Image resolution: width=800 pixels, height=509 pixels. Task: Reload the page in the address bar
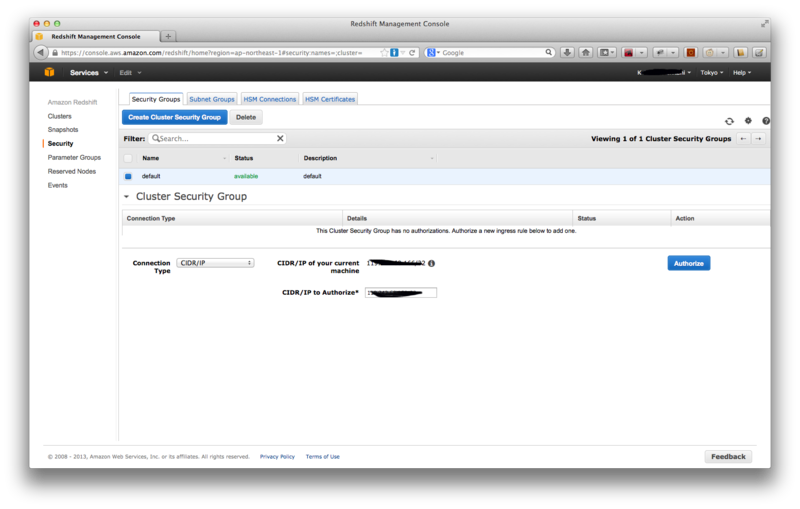pyautogui.click(x=412, y=53)
